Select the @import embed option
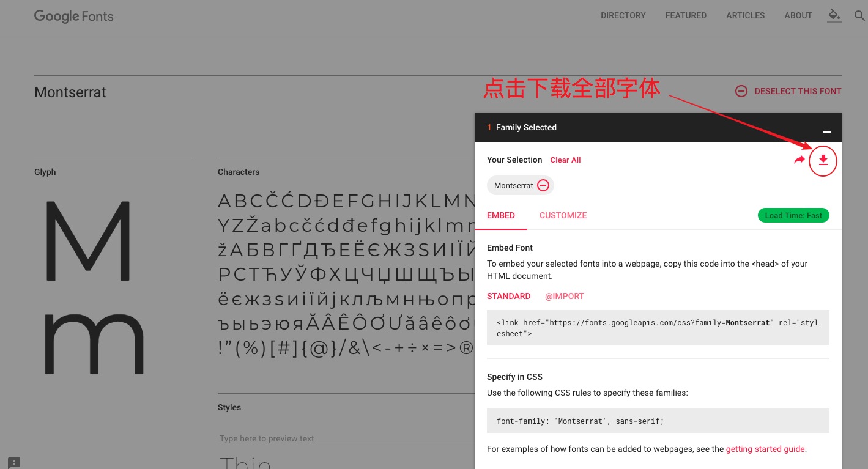 click(565, 296)
